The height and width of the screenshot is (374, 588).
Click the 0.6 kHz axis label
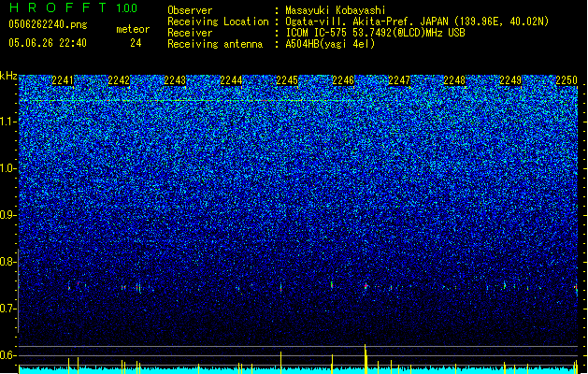tap(8, 355)
